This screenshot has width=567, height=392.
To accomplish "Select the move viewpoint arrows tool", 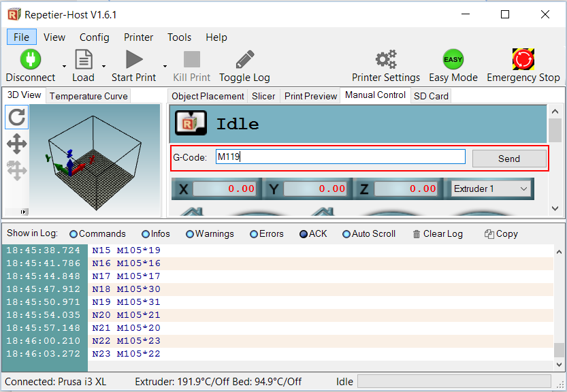I will pos(16,144).
